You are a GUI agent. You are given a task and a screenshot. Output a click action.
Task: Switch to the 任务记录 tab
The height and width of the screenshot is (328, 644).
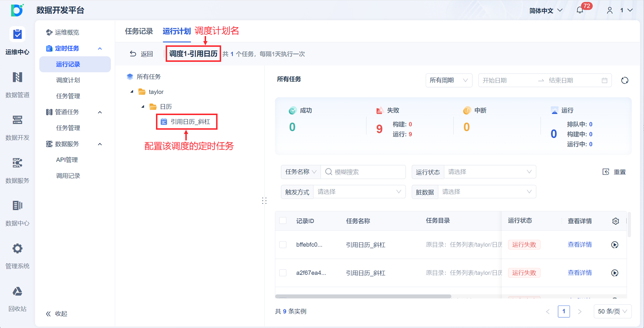(x=139, y=31)
